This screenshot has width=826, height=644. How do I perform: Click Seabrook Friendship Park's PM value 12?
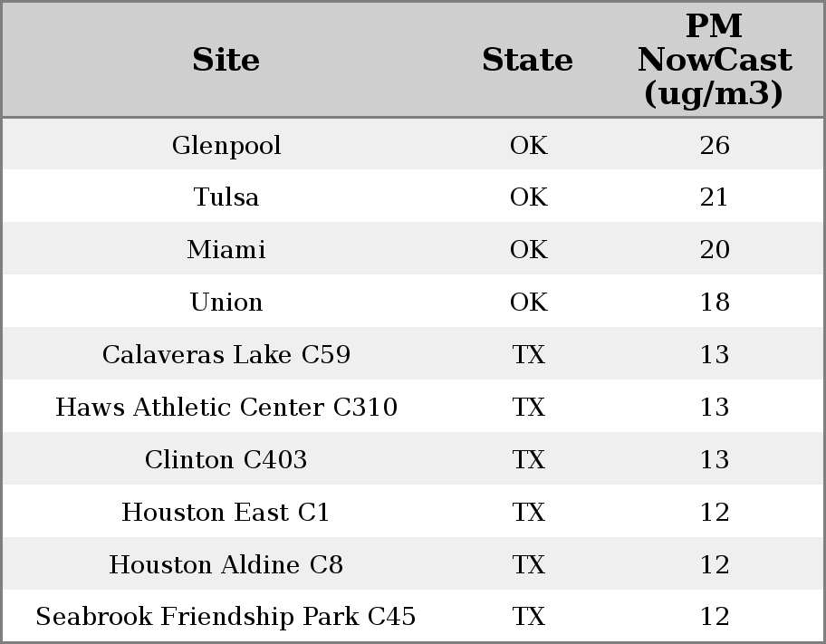coord(715,616)
